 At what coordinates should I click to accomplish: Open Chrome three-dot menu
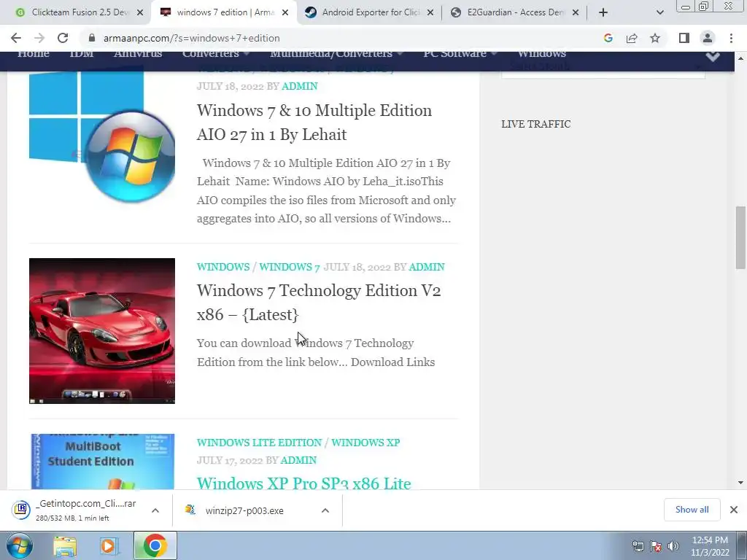point(731,38)
